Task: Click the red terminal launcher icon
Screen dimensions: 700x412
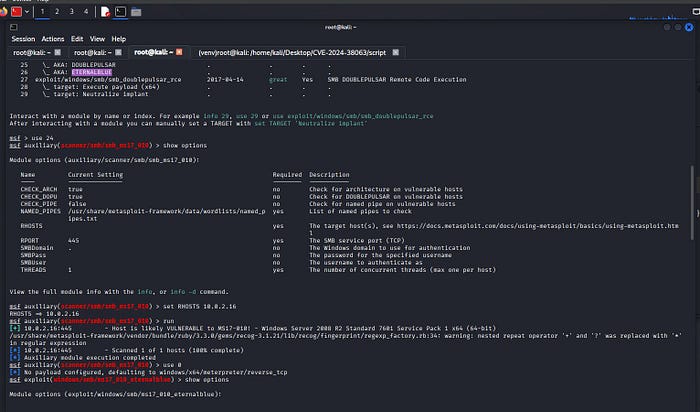Action: point(17,12)
